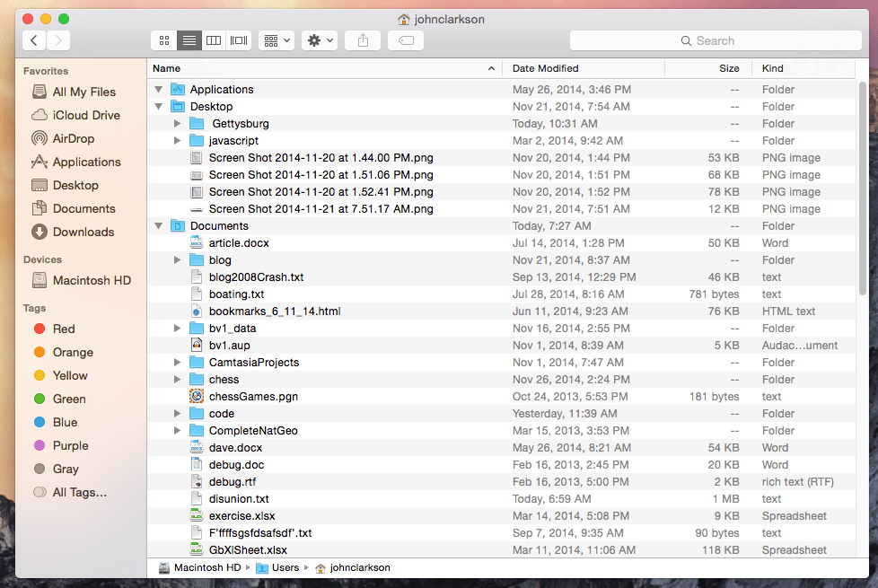Open the Downloads sidebar item
The width and height of the screenshot is (878, 588).
coord(83,232)
